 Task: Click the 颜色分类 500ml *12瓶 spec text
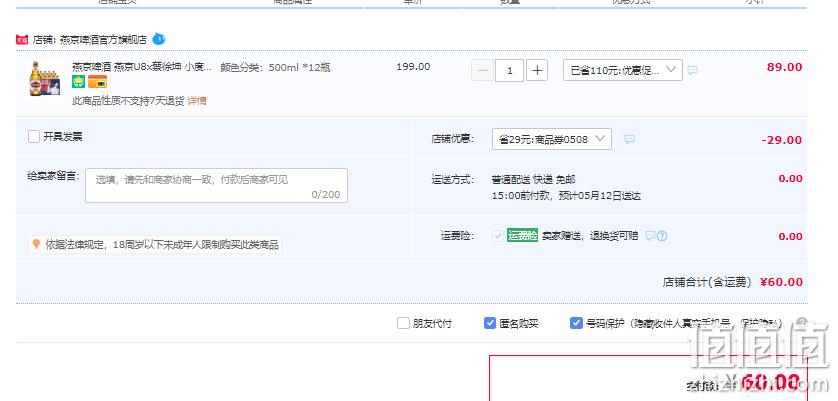coord(275,67)
